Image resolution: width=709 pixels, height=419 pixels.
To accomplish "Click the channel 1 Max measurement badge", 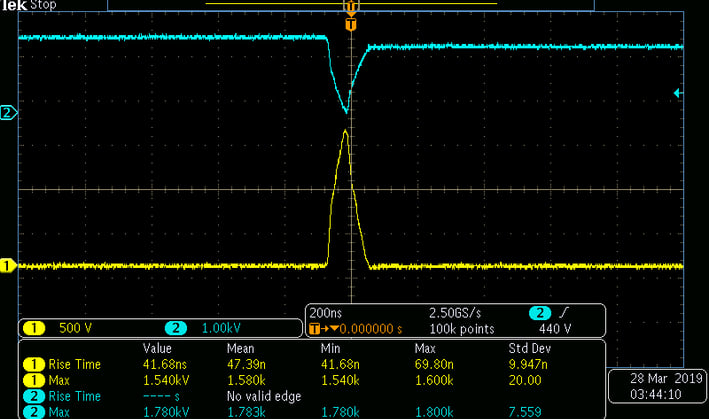I will point(34,380).
